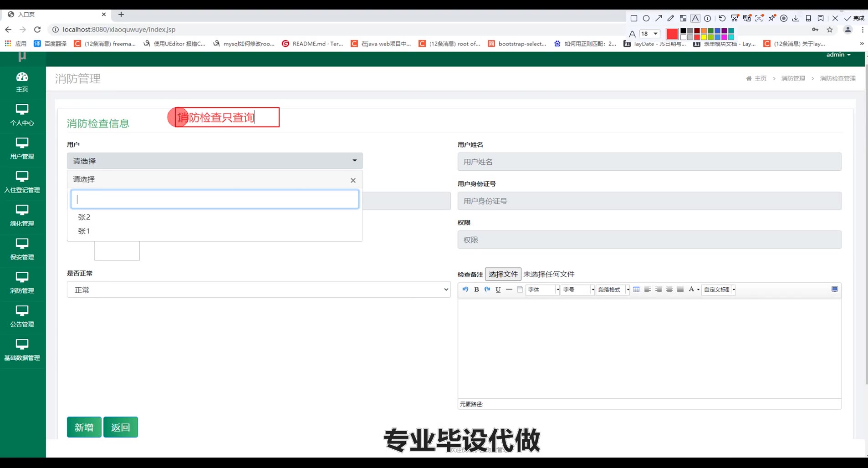This screenshot has height=468, width=868.
Task: Toggle underline in the editor toolbar
Action: coord(498,290)
